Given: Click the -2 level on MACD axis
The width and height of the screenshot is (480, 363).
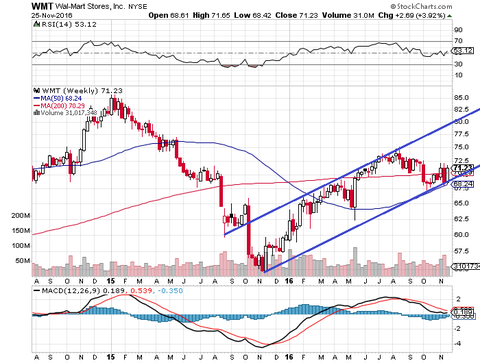Looking at the screenshot, I should (x=458, y=329).
